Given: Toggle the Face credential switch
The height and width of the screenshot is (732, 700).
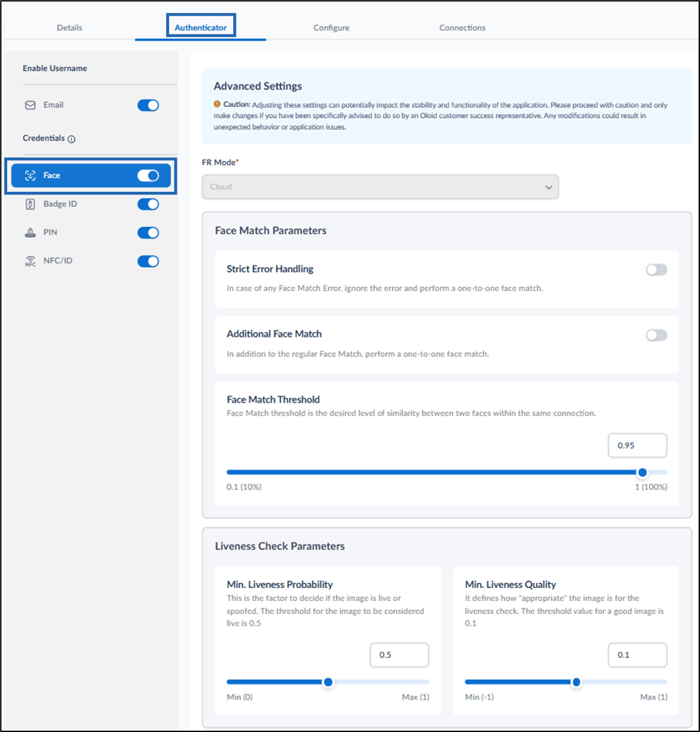Looking at the screenshot, I should [x=148, y=176].
